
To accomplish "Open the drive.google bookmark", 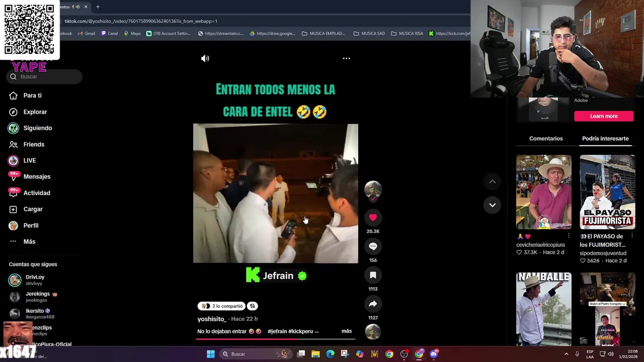I will pyautogui.click(x=272, y=34).
